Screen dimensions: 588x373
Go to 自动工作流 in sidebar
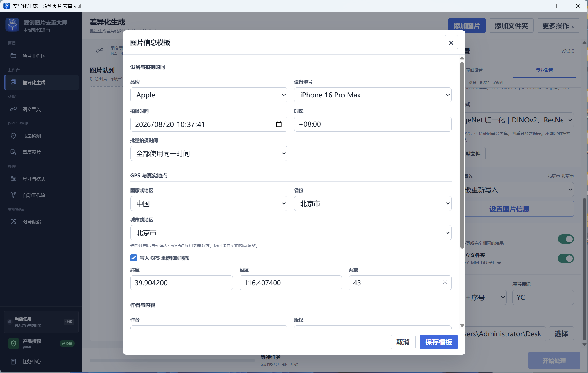[x=42, y=195]
